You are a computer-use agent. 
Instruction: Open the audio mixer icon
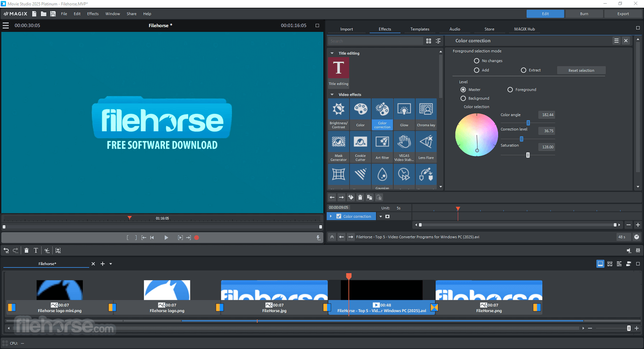click(x=638, y=250)
